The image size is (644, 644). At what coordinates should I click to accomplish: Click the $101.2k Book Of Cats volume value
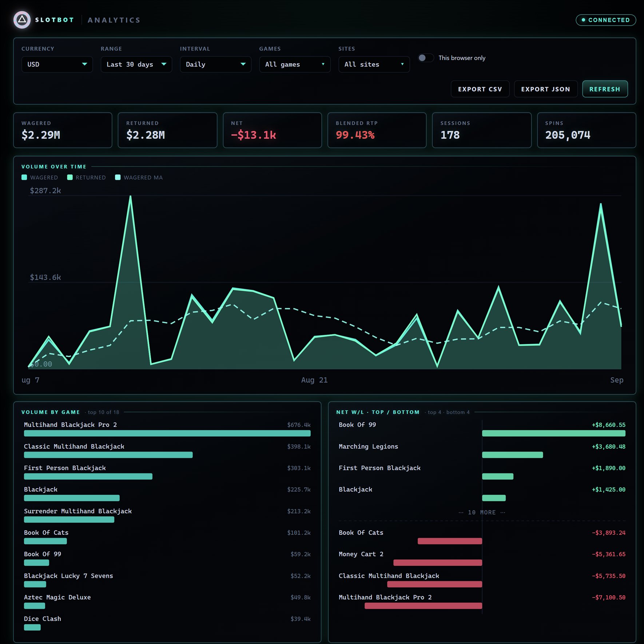pos(299,533)
